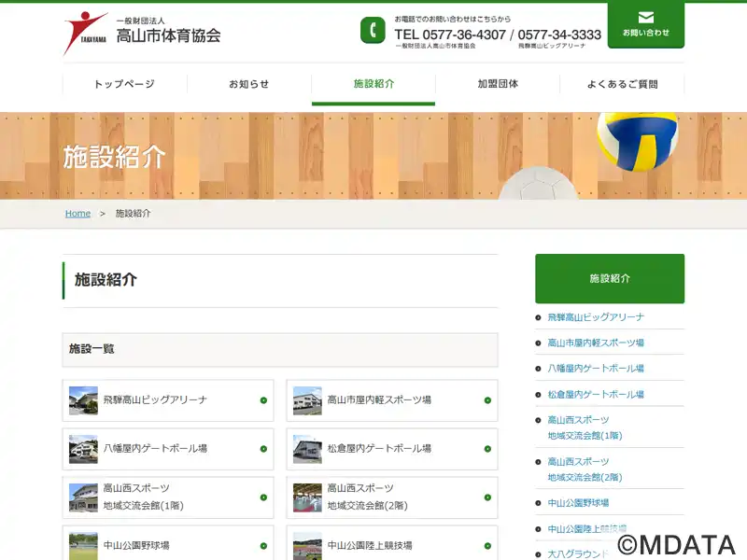The width and height of the screenshot is (747, 560).
Task: Click the green phone icon
Action: 373,31
